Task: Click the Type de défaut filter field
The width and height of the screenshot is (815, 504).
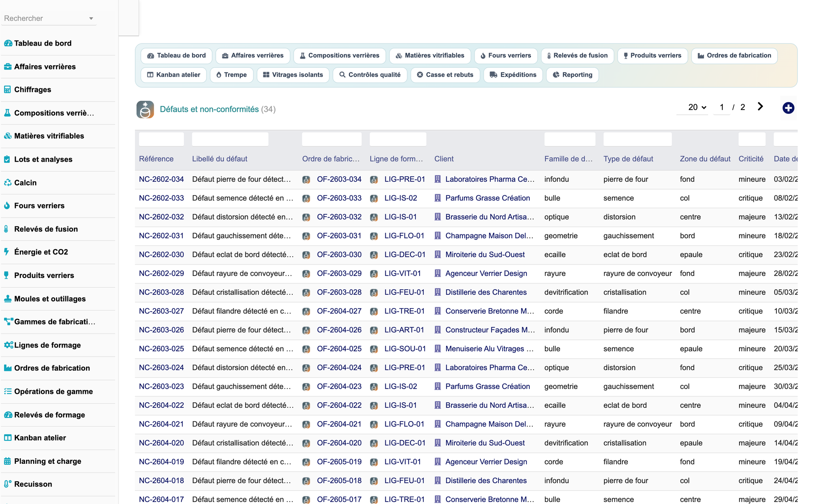Action: (x=637, y=139)
